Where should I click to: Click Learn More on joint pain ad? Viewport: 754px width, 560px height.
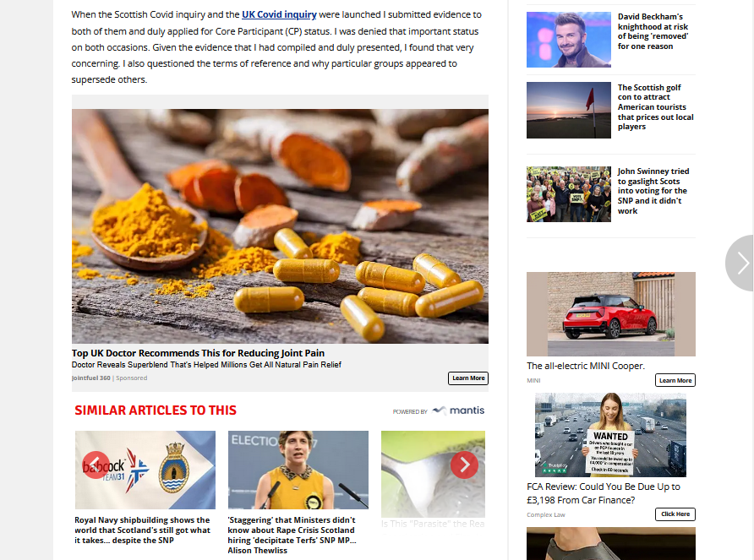[468, 378]
